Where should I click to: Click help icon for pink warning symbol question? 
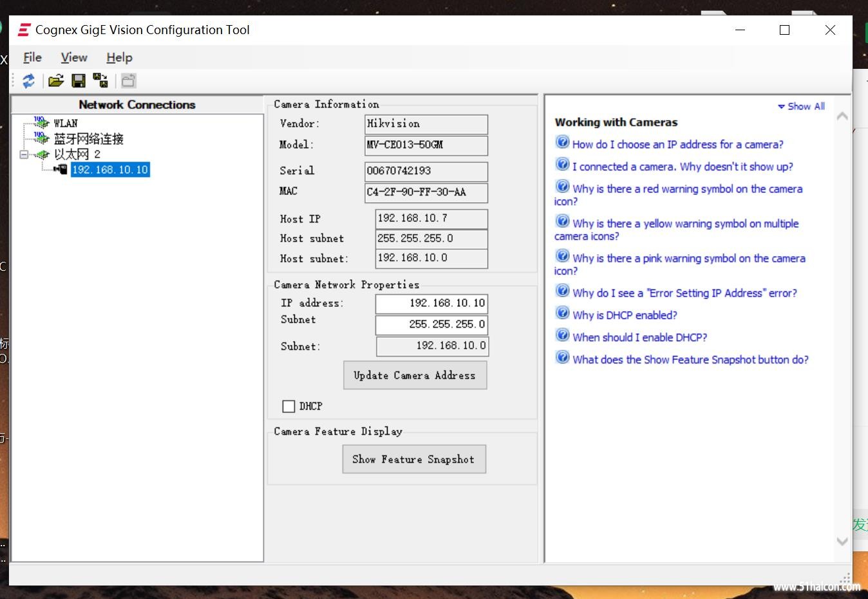[562, 256]
